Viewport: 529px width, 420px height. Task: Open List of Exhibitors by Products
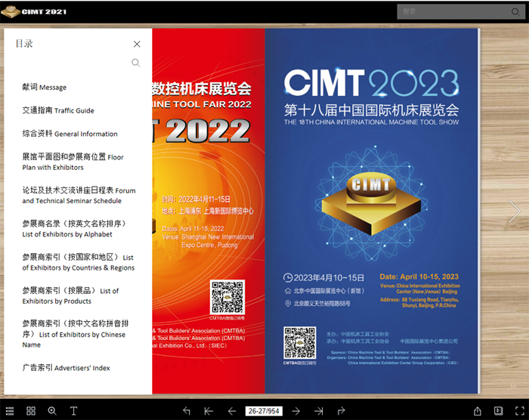(x=70, y=296)
